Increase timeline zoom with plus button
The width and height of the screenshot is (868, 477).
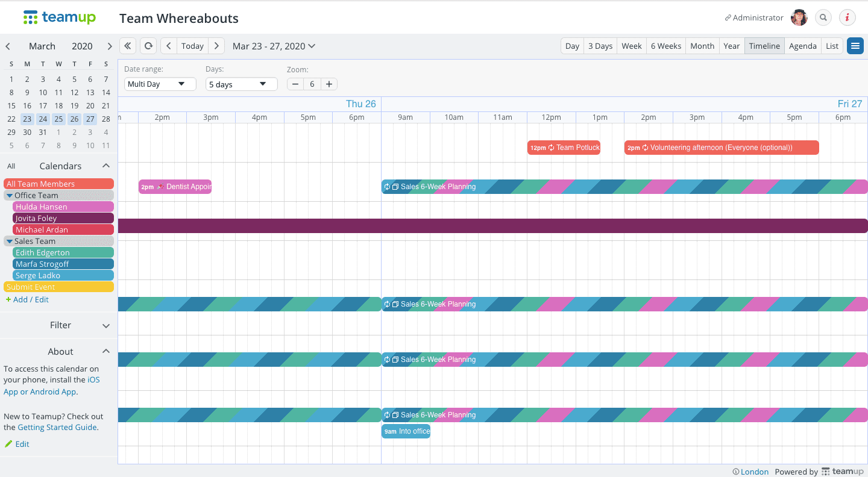click(x=329, y=84)
